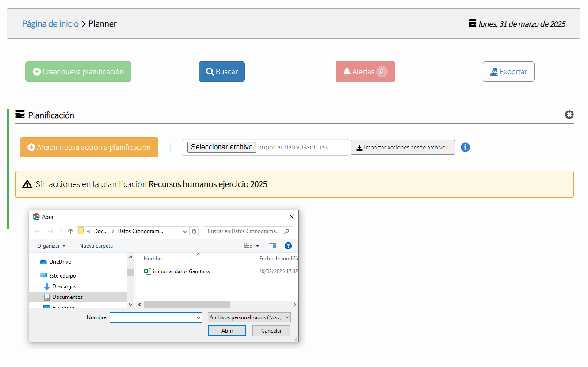
Task: Sort files by the Nombre column header
Action: click(153, 259)
